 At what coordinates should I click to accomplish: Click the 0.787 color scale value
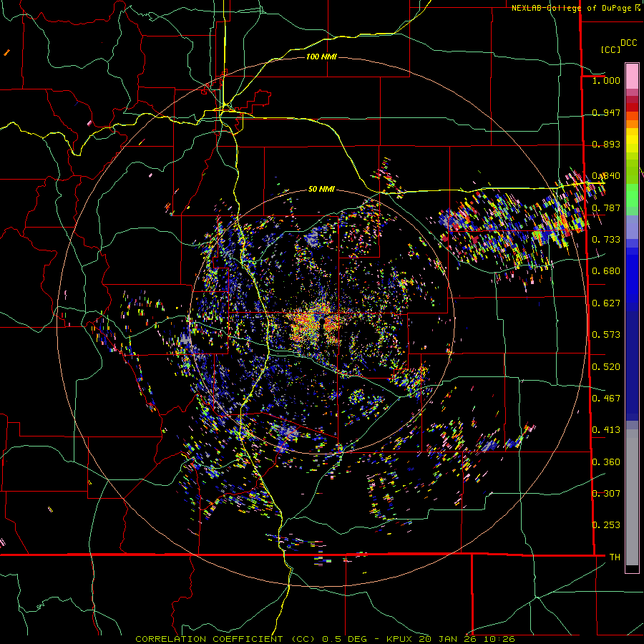pos(606,208)
